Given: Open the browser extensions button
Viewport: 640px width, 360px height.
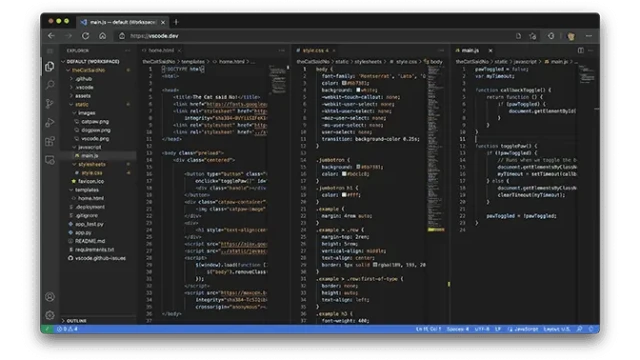Looking at the screenshot, I should click(x=551, y=36).
